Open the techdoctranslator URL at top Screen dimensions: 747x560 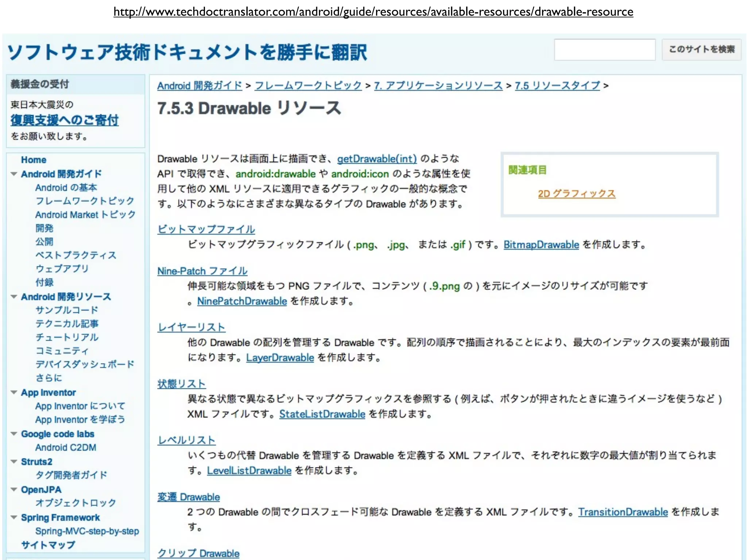tap(373, 12)
